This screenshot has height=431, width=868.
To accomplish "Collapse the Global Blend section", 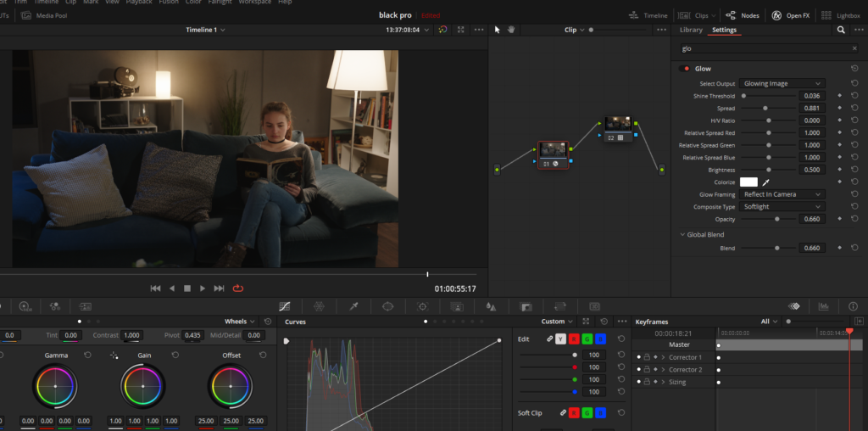I will point(682,234).
